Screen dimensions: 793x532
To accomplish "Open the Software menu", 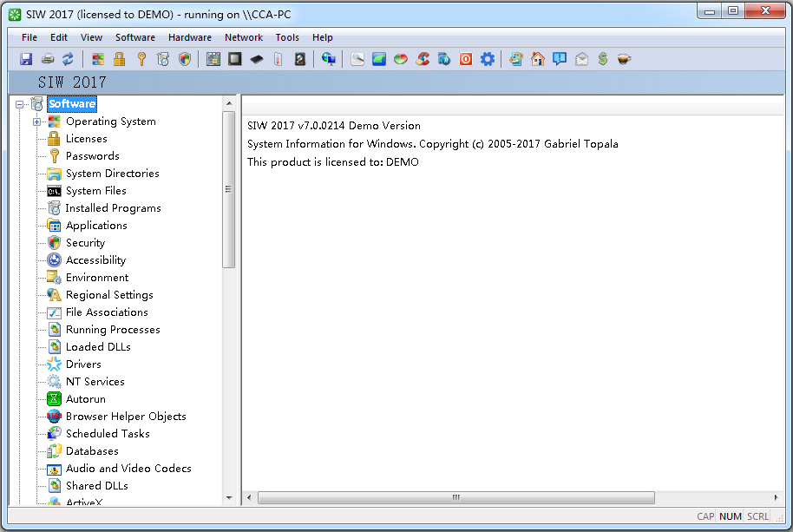I will point(135,37).
